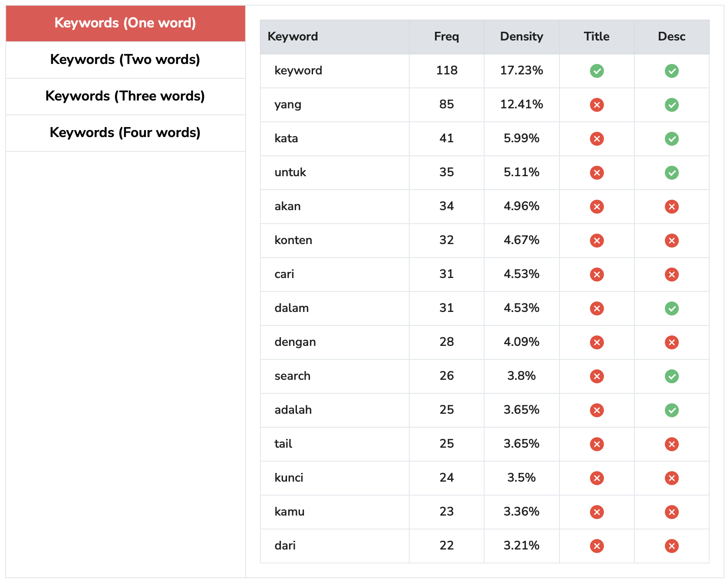Select the red Title cross for konten
The height and width of the screenshot is (583, 728).
pos(597,241)
